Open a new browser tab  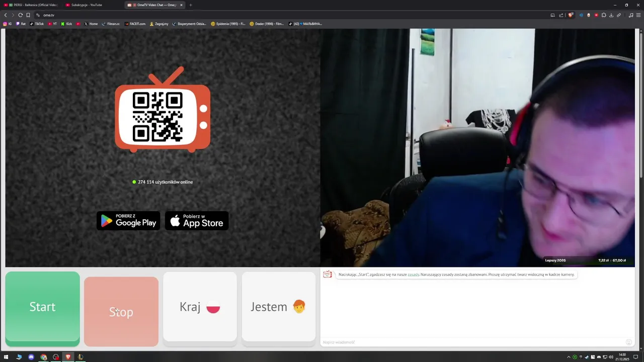click(x=190, y=5)
